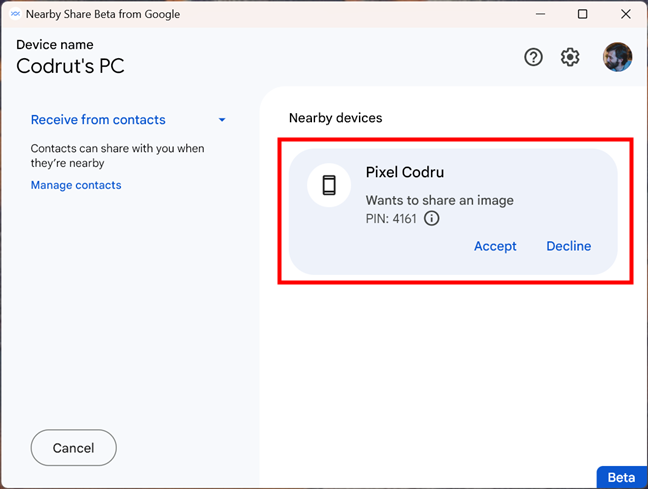Click the Receive from contacts label
Viewport: 648px width, 489px height.
98,120
